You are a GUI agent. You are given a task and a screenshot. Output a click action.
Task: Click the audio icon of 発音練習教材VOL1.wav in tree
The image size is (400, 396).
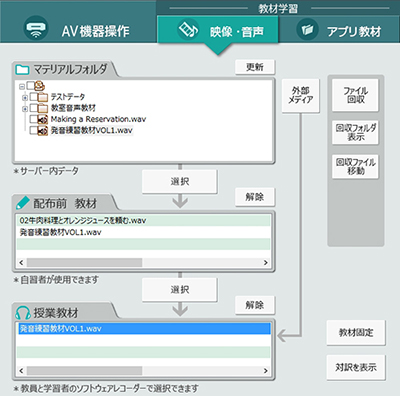pyautogui.click(x=43, y=130)
